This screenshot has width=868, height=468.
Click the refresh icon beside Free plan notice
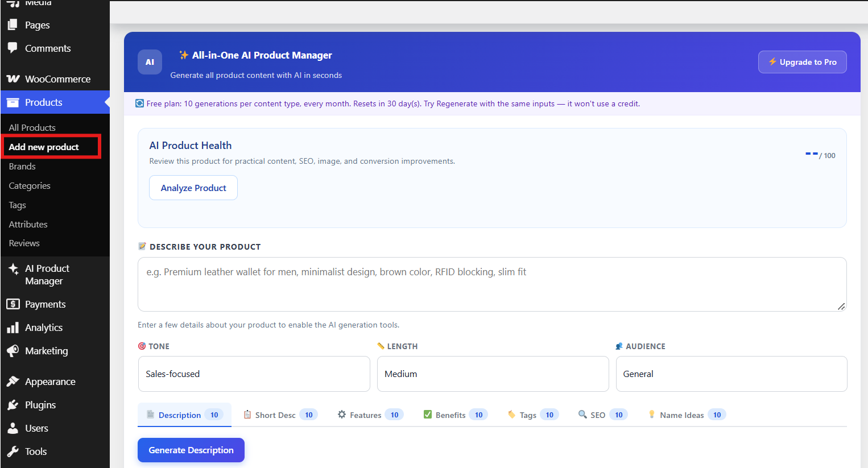click(139, 103)
